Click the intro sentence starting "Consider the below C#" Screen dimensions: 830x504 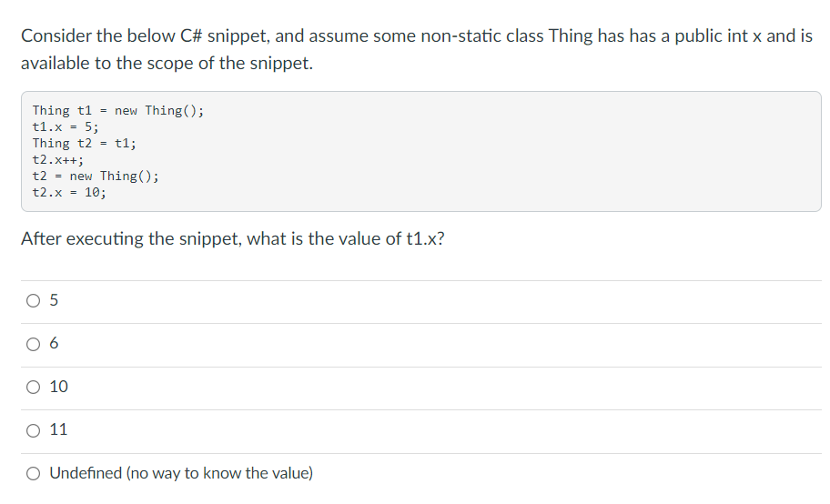coord(417,36)
